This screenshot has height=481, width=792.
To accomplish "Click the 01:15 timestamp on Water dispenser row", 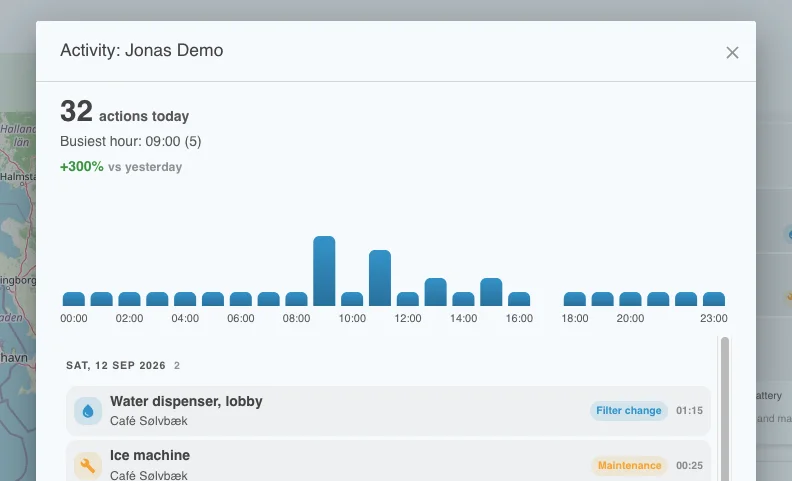I will tap(689, 411).
